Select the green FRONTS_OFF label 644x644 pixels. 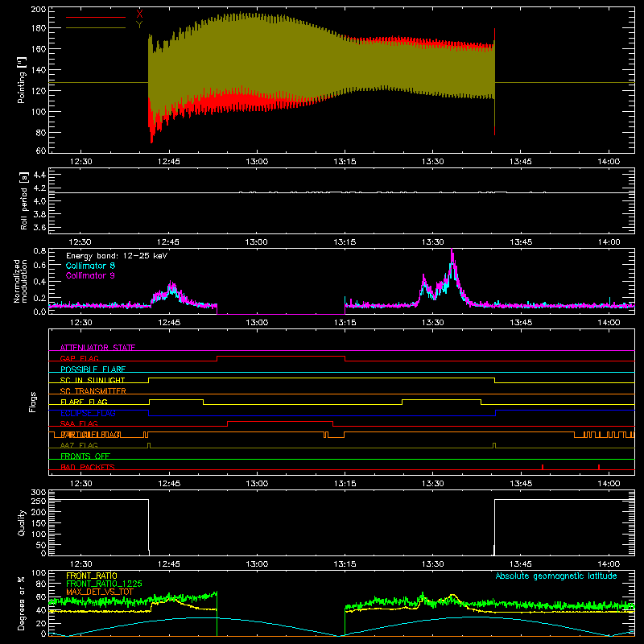[x=85, y=456]
